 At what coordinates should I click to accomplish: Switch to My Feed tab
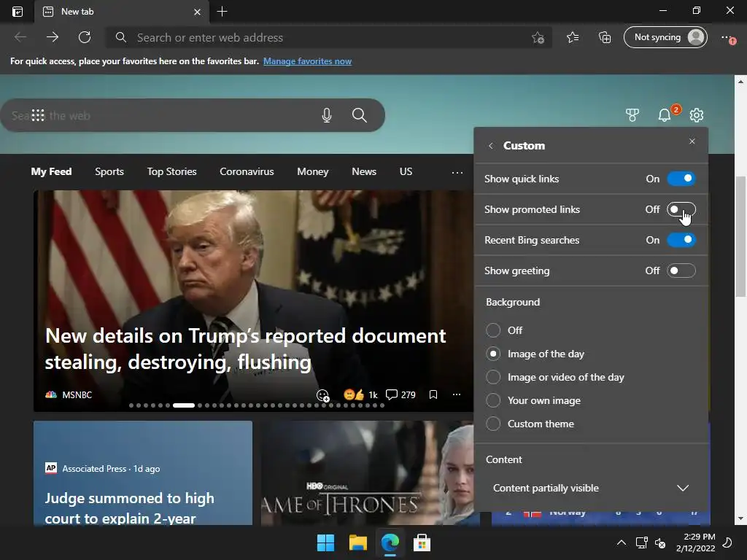[52, 171]
